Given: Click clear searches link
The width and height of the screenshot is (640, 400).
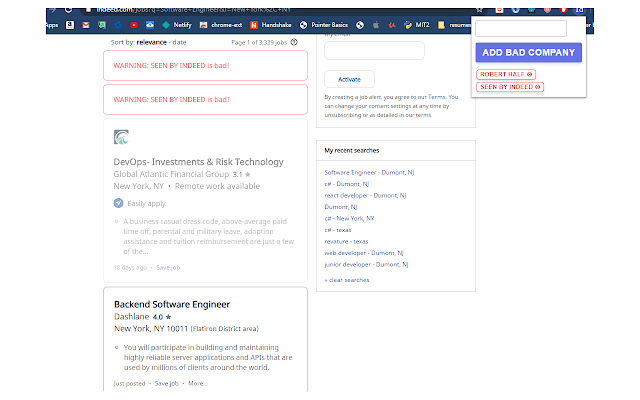Looking at the screenshot, I should point(347,280).
